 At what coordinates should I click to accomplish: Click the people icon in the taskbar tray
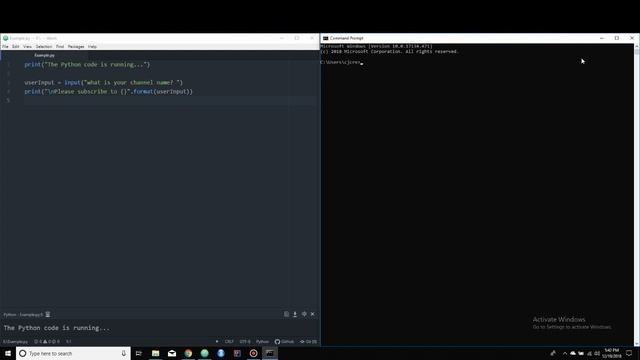click(553, 353)
